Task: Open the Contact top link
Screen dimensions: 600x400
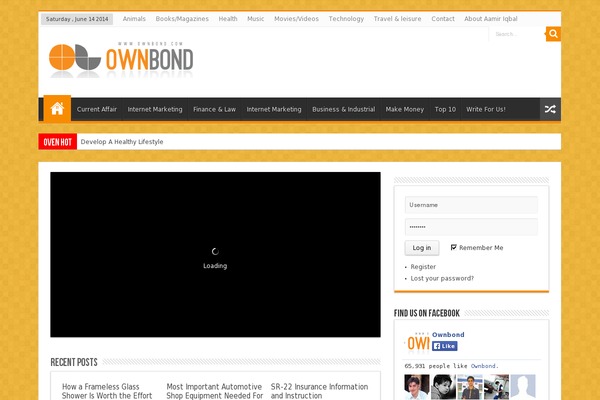Action: pyautogui.click(x=443, y=19)
